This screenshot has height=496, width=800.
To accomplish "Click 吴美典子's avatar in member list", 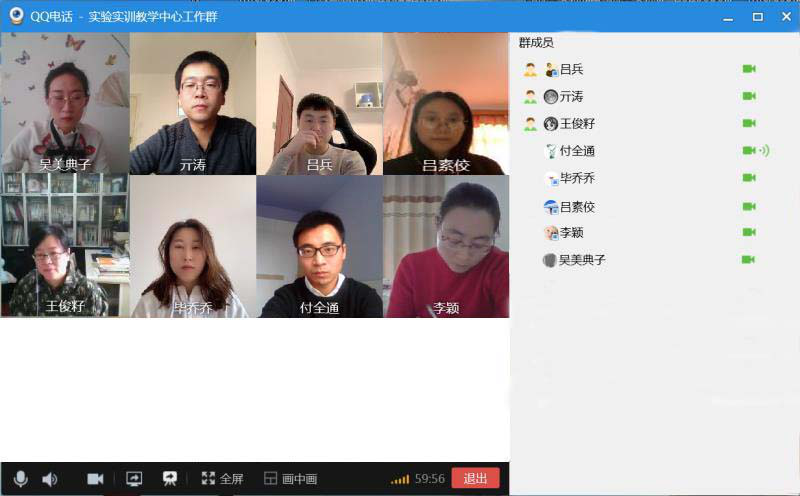I will pyautogui.click(x=549, y=260).
